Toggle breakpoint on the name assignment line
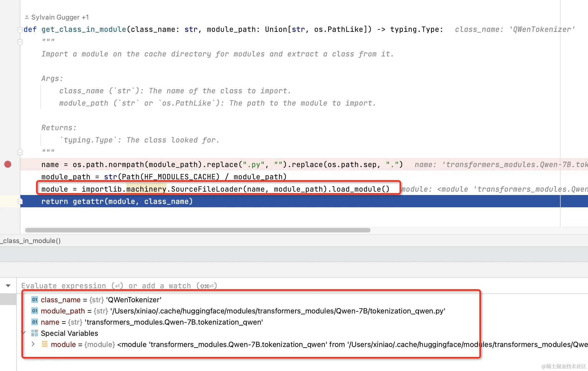Viewport: 588px width, 371px height. click(x=8, y=164)
